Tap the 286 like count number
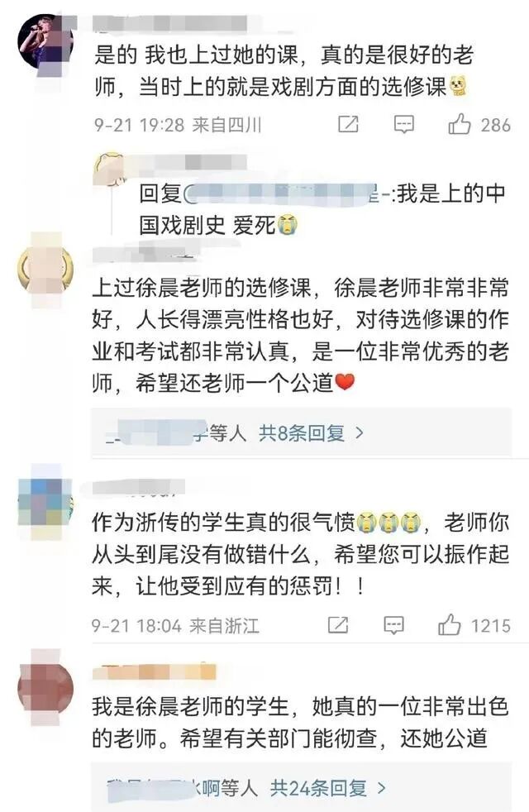The image size is (529, 812). coord(495,126)
